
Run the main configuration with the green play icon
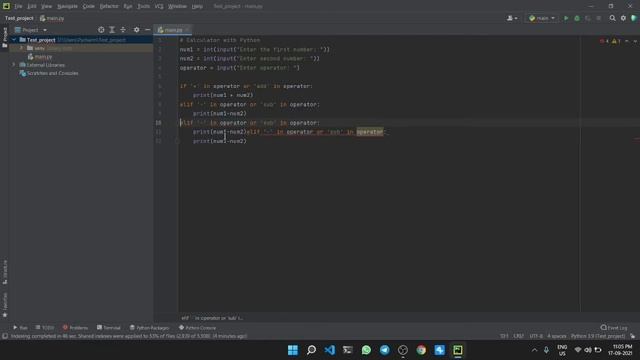[x=566, y=18]
